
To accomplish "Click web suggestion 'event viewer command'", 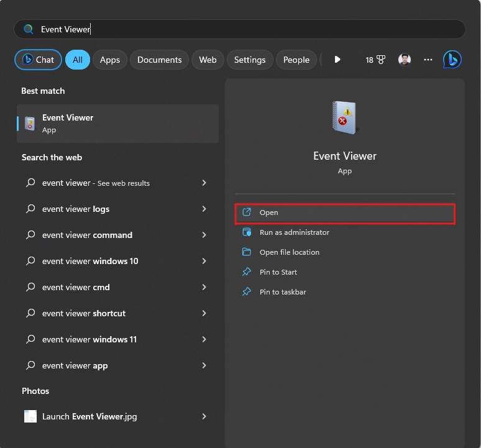I will tap(118, 235).
